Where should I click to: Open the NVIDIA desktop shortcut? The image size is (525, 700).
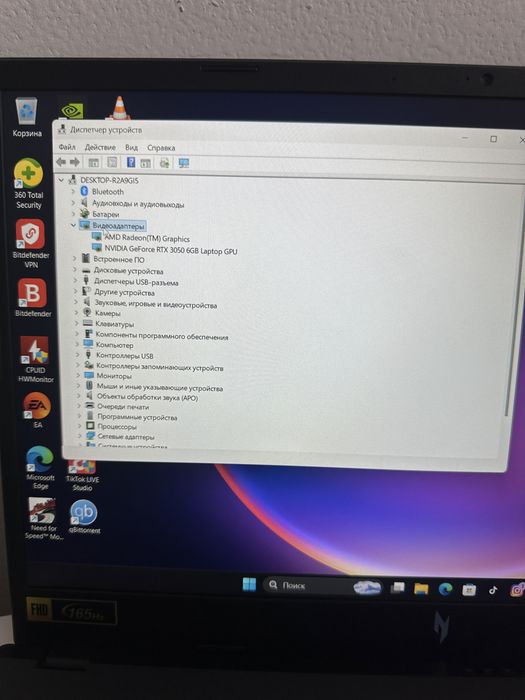tap(72, 112)
